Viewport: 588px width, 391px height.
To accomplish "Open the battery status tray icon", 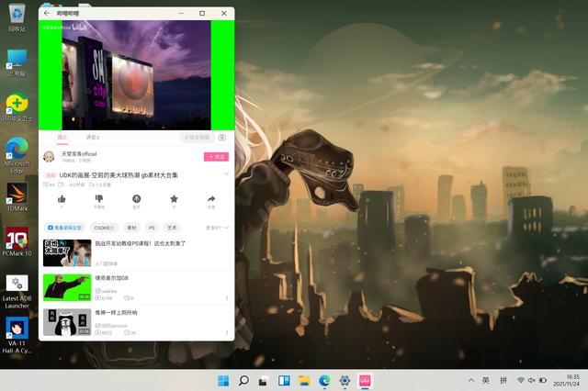I will [543, 380].
